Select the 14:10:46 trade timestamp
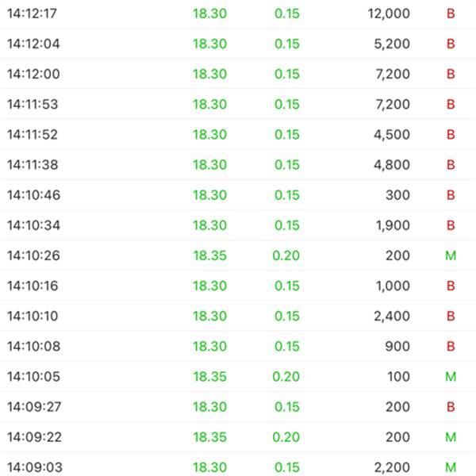 [x=33, y=194]
